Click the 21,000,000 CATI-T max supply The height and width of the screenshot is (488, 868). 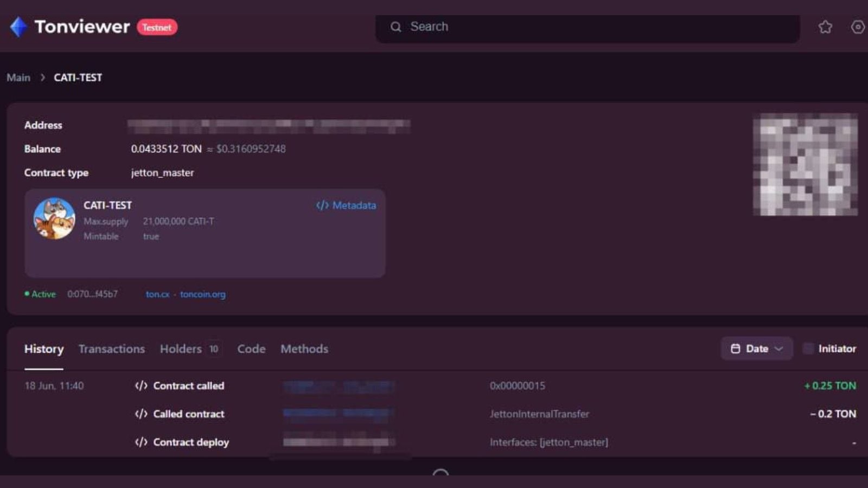[x=178, y=221]
